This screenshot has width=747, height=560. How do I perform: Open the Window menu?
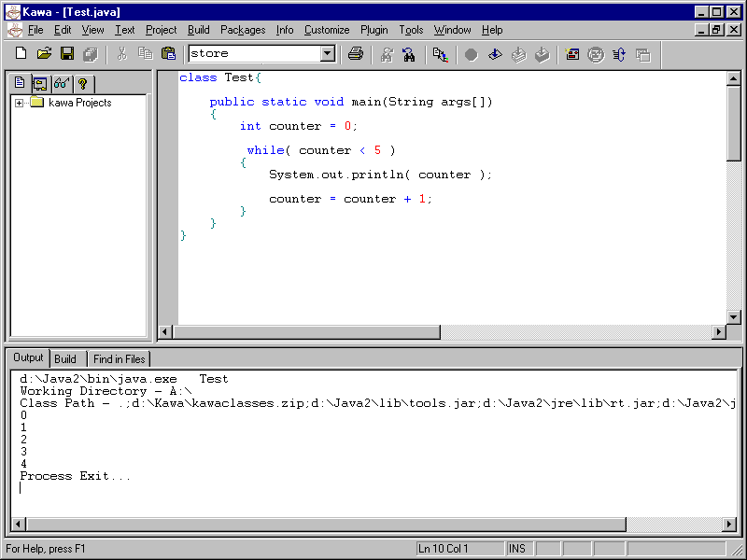[452, 30]
